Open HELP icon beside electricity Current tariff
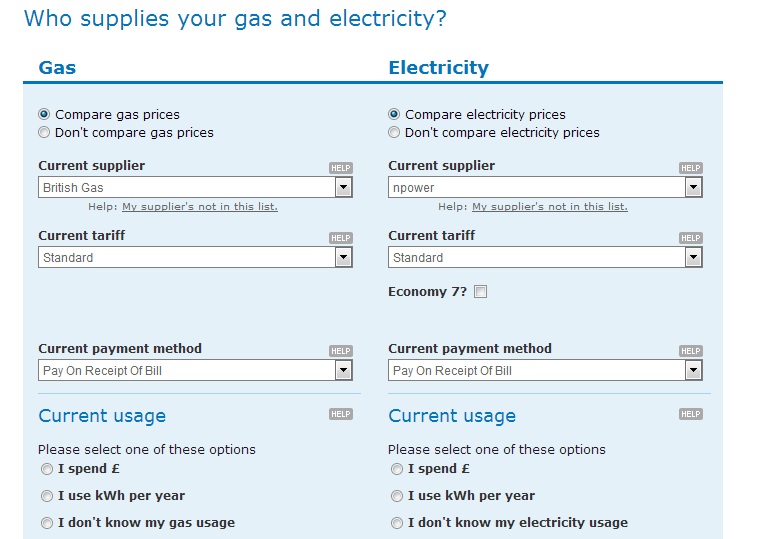Viewport: 778px width, 539px height. [x=691, y=238]
